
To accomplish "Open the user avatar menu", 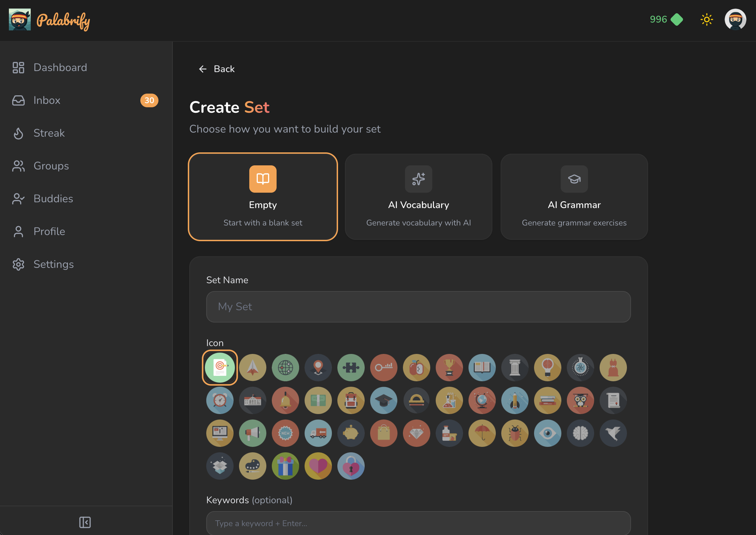I will click(735, 19).
